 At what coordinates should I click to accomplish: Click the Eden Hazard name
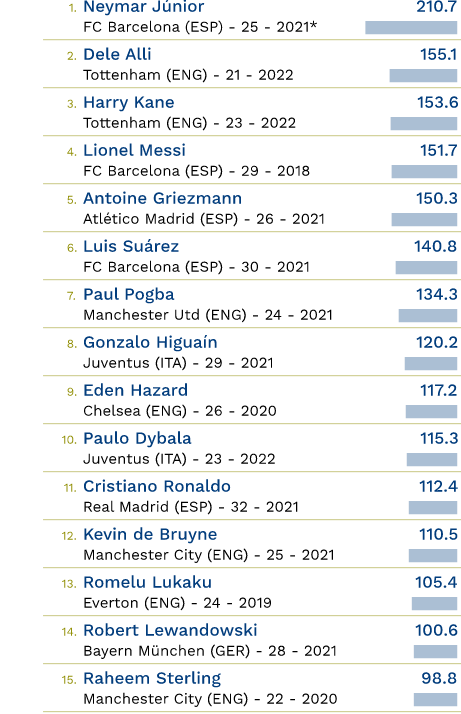135,390
